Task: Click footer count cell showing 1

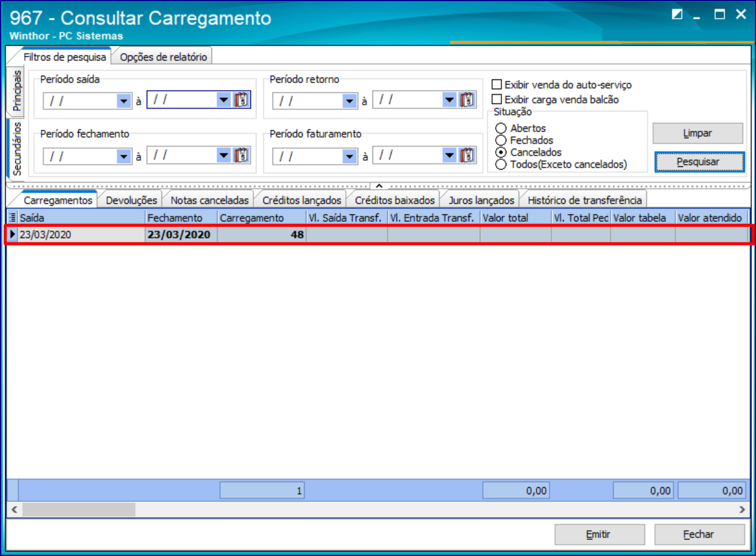Action: (263, 491)
